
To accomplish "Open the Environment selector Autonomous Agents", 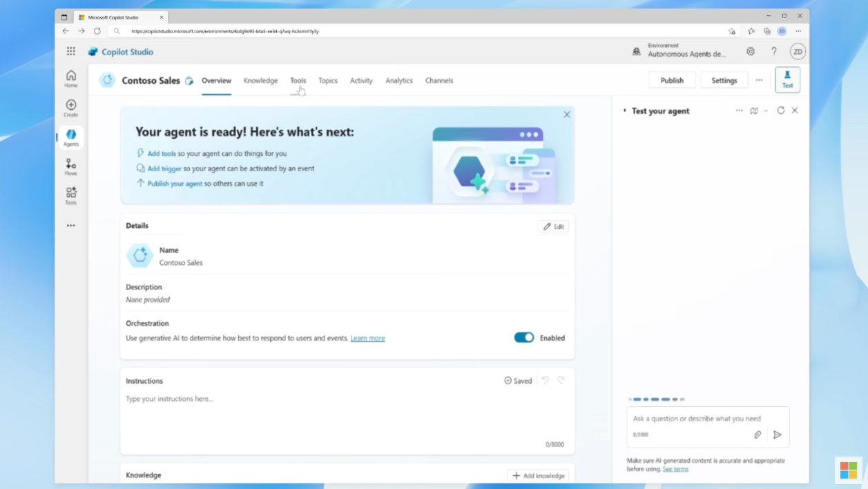I will (x=686, y=50).
